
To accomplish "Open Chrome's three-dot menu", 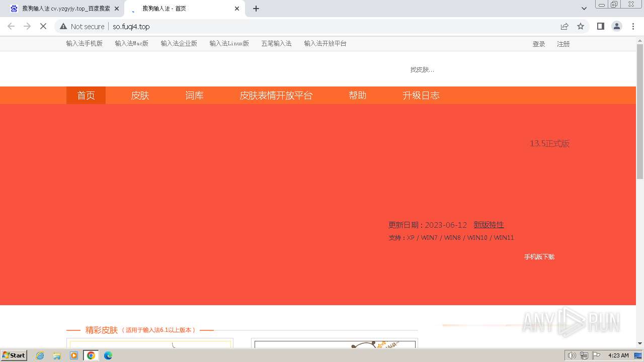I will (633, 26).
